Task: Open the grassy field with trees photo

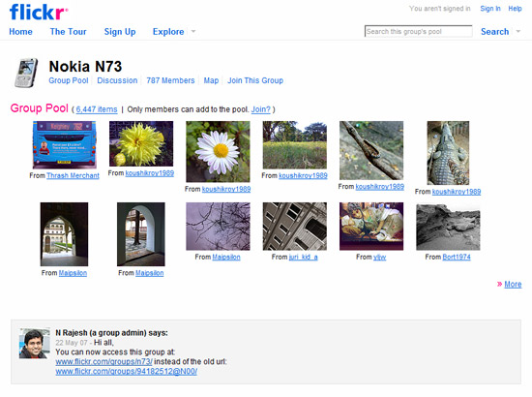Action: coord(294,144)
